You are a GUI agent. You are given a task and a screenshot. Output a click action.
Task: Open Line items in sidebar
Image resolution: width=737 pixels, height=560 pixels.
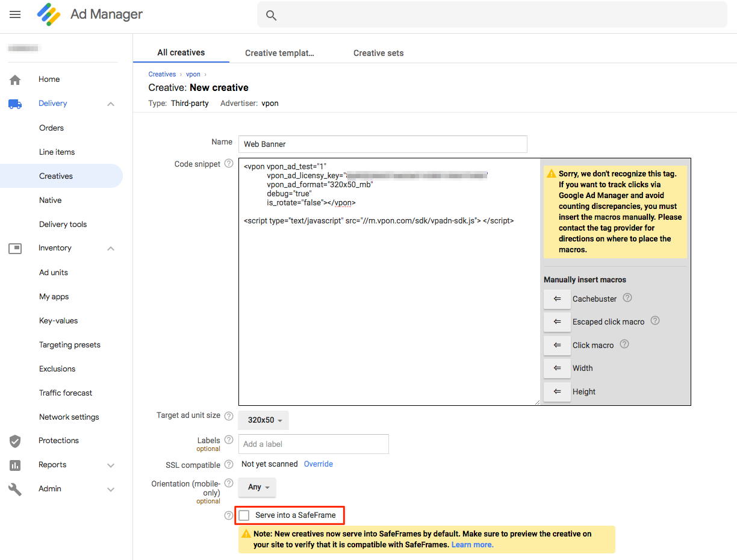pos(57,152)
